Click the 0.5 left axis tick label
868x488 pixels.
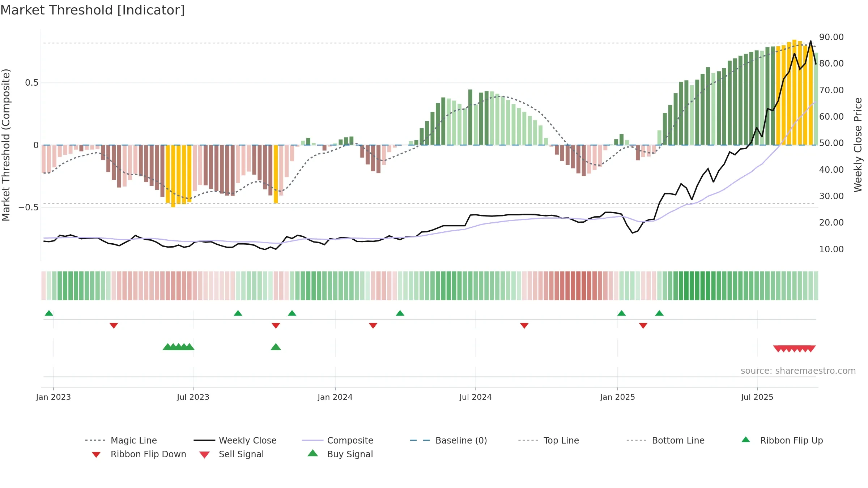pyautogui.click(x=32, y=83)
